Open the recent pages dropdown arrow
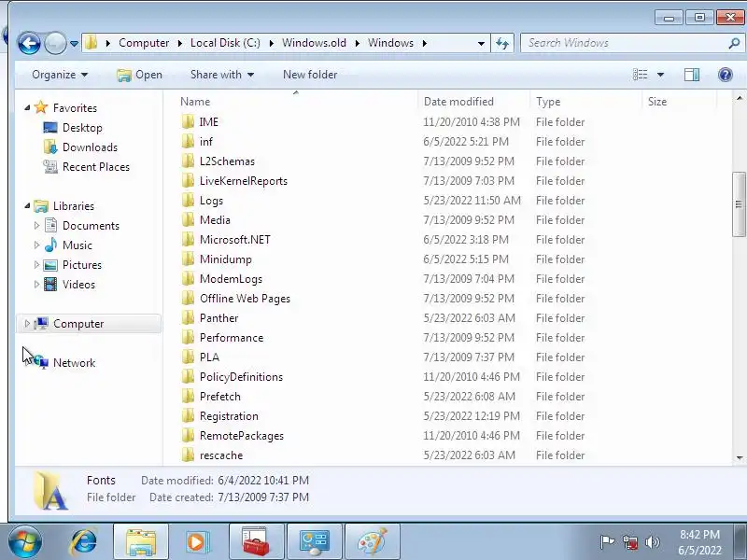This screenshot has height=560, width=747. point(75,43)
